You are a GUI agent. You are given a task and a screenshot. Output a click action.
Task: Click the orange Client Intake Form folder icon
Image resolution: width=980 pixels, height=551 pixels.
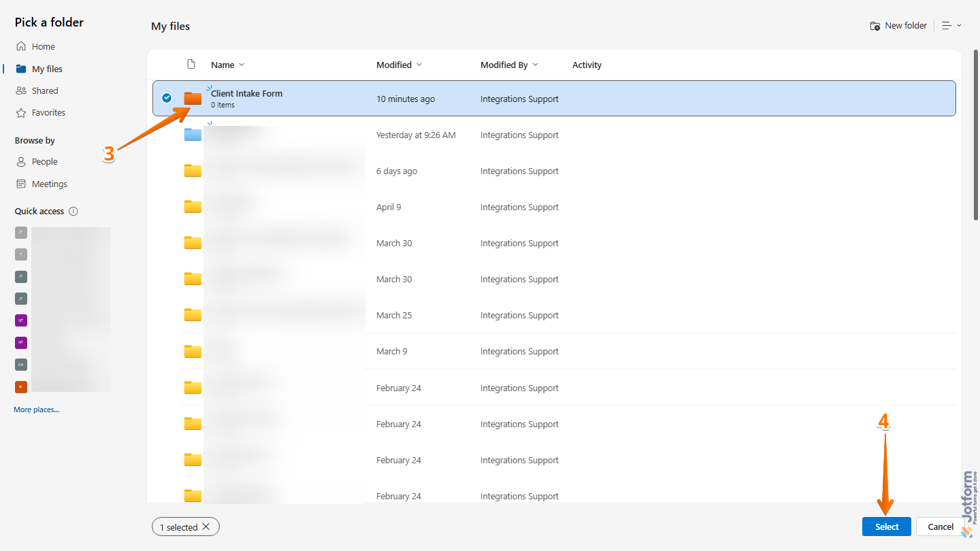click(193, 97)
